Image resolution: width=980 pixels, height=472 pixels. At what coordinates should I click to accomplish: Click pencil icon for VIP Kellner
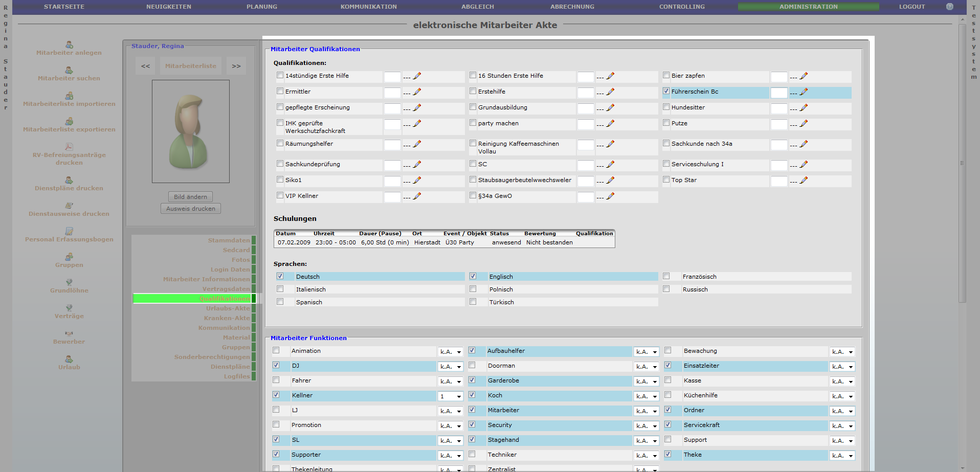417,196
